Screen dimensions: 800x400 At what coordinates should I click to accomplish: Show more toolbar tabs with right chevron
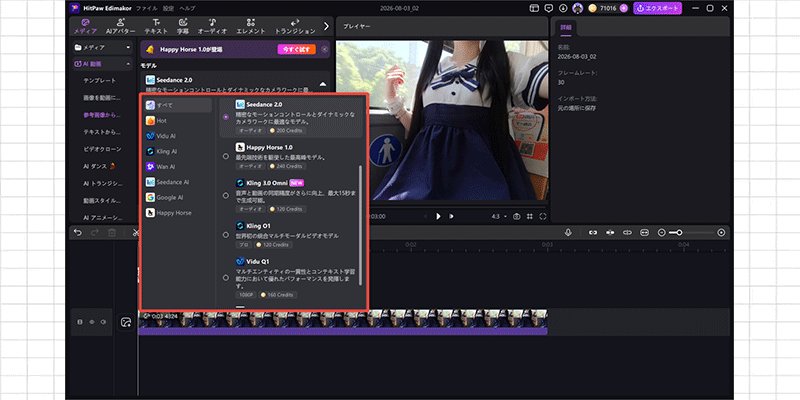tap(327, 26)
